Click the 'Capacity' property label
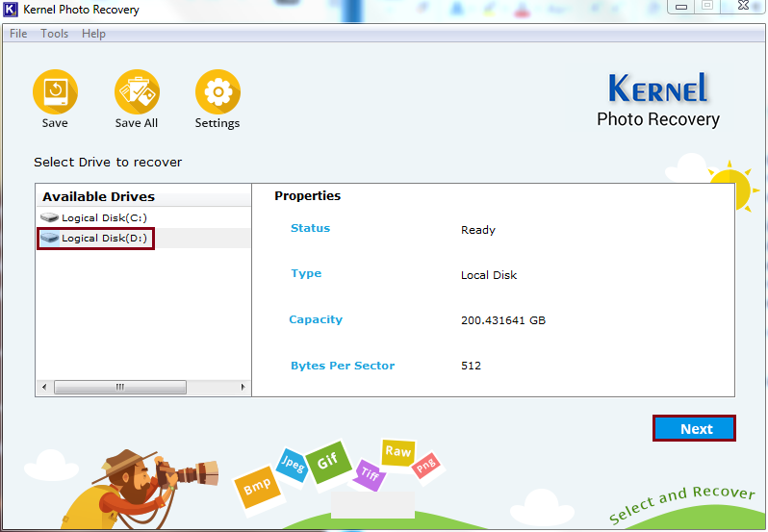 [316, 319]
